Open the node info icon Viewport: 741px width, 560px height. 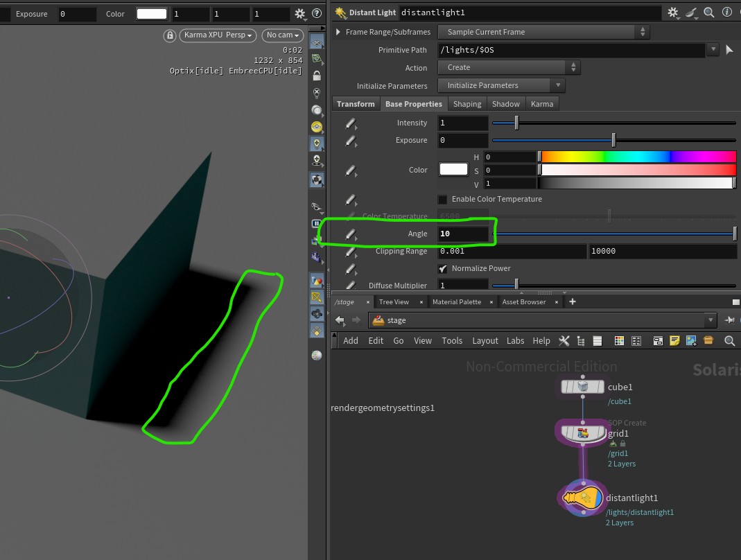click(726, 12)
